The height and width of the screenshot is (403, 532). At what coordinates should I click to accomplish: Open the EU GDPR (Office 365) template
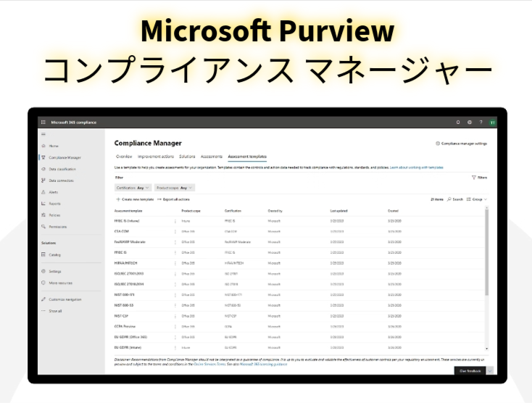[x=130, y=337]
